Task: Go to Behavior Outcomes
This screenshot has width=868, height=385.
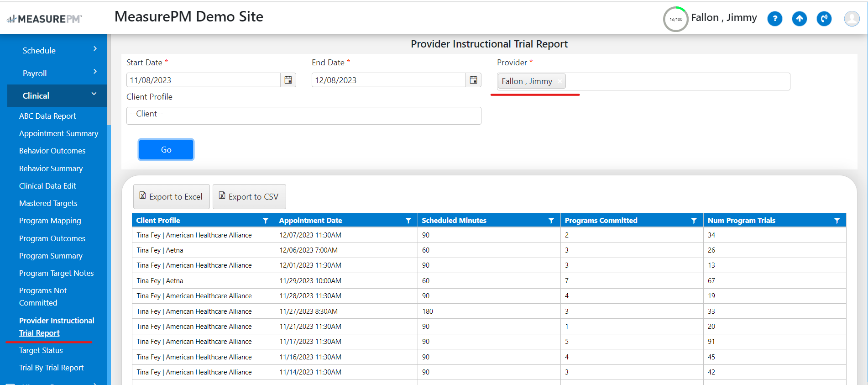Action: point(52,151)
